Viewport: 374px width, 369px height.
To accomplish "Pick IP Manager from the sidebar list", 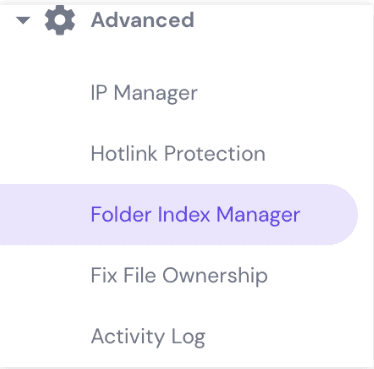I will click(144, 93).
